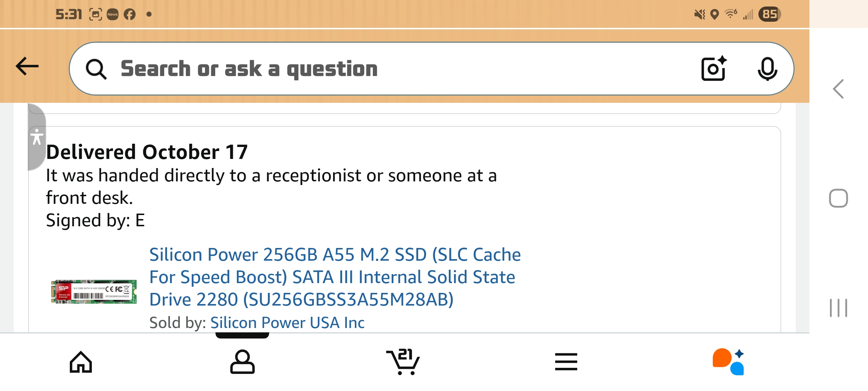The width and height of the screenshot is (868, 391).
Task: Open the hamburger menu tab
Action: [x=566, y=362]
